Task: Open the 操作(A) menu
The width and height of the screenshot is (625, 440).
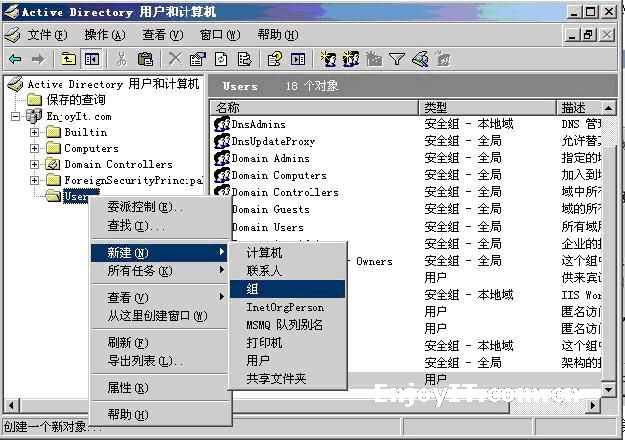Action: tap(105, 35)
